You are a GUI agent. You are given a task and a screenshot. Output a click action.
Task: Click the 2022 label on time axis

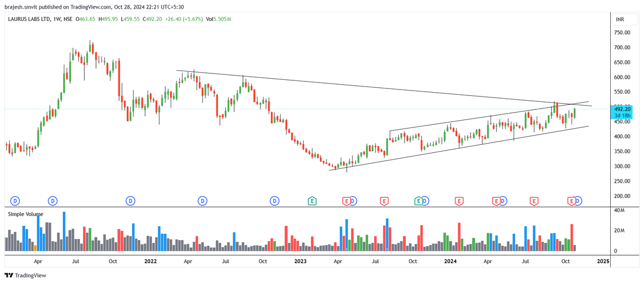click(150, 261)
